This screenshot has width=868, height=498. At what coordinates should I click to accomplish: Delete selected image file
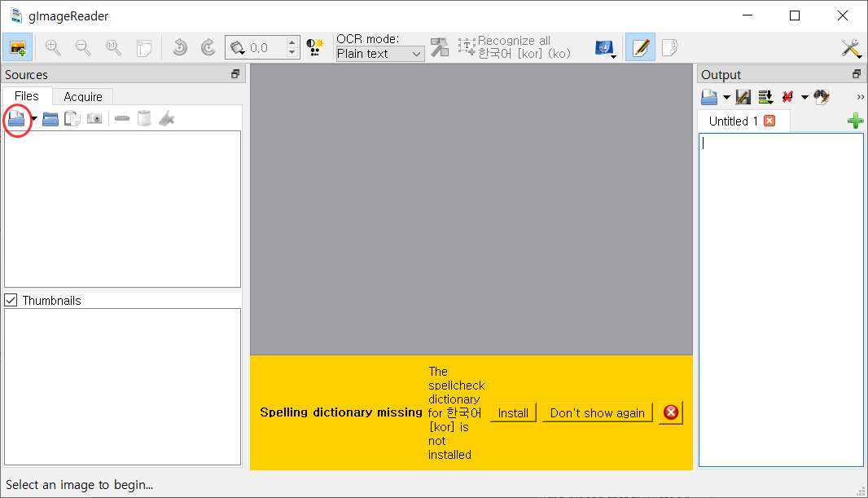144,118
